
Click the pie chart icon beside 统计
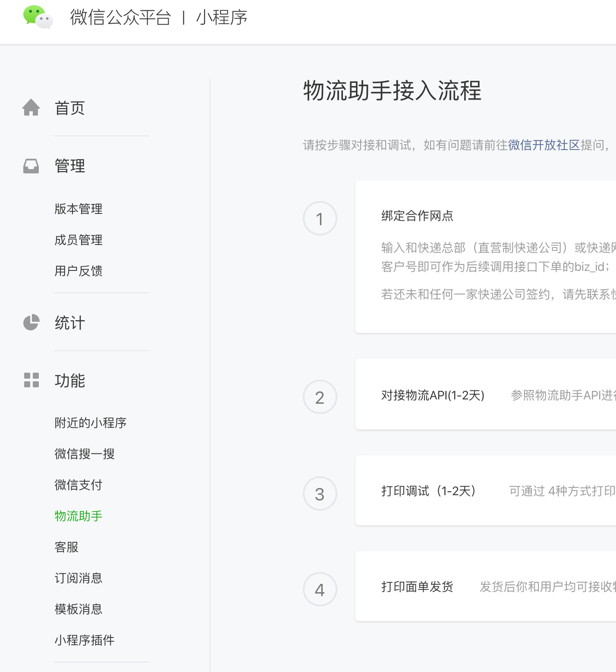31,322
